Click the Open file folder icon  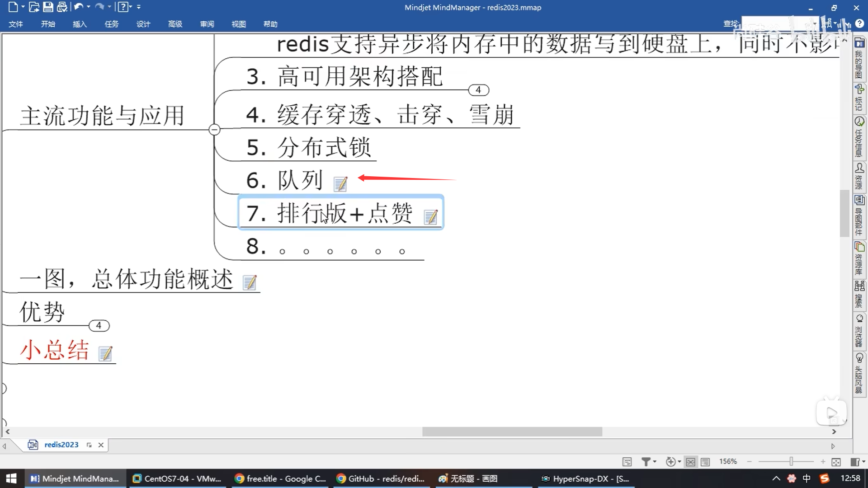point(34,7)
